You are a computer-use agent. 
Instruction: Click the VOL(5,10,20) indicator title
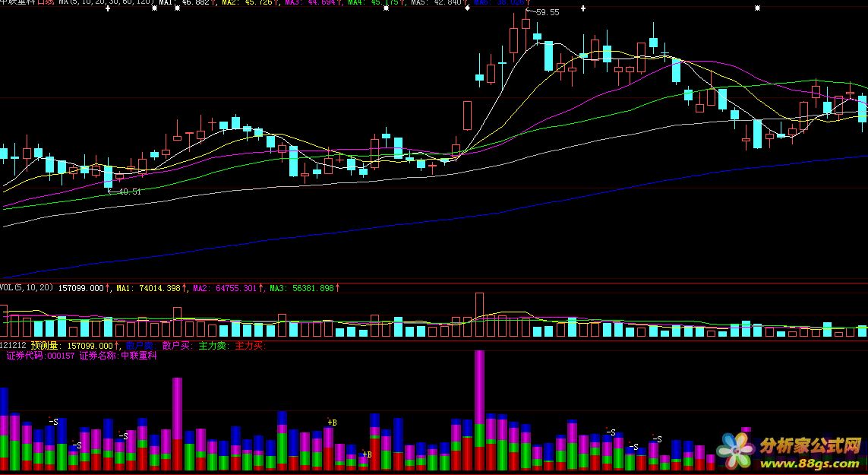click(x=27, y=288)
